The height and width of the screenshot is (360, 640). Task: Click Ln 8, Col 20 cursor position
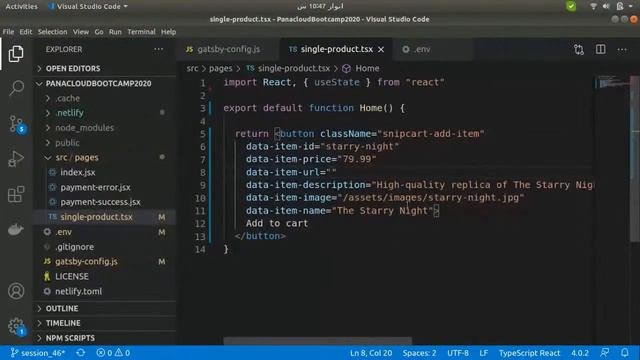pyautogui.click(x=371, y=353)
